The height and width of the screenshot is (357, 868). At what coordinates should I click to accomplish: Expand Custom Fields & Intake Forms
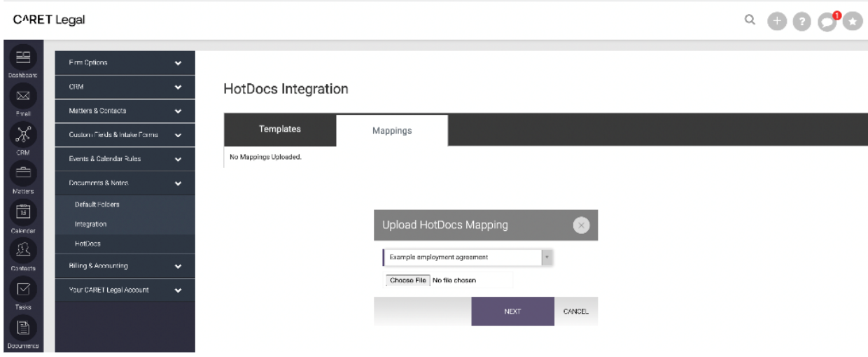pyautogui.click(x=125, y=135)
